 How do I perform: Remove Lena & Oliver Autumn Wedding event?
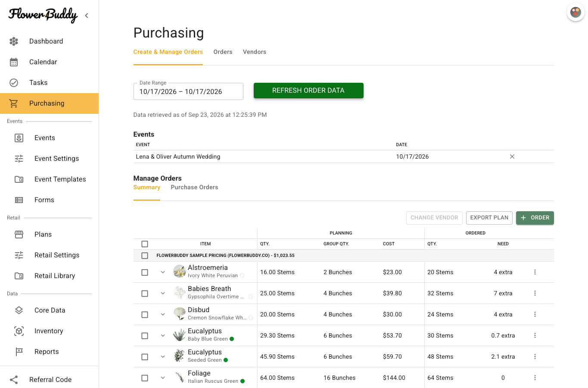[512, 156]
